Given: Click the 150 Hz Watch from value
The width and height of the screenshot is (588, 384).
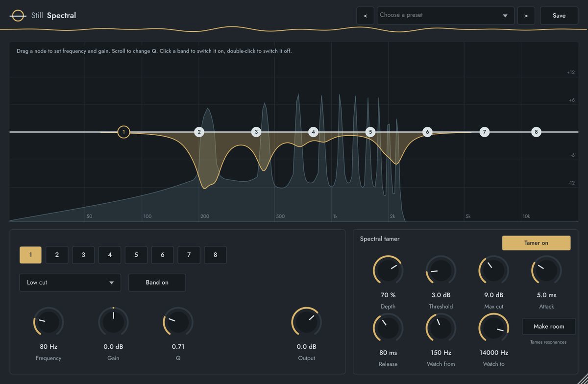Looking at the screenshot, I should pyautogui.click(x=441, y=353).
